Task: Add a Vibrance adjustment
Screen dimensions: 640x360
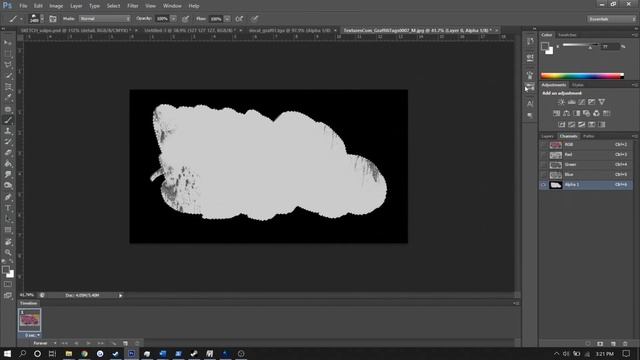Action: coord(602,102)
